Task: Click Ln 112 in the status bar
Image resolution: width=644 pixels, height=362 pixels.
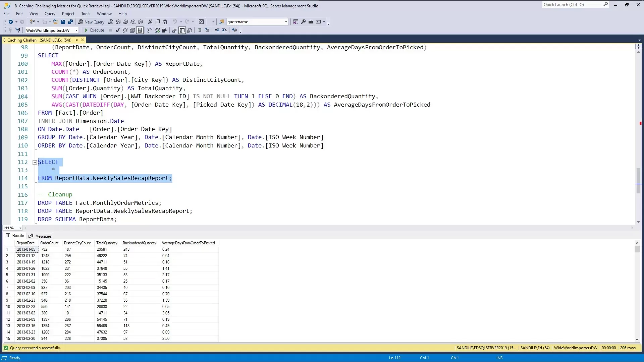Action: [x=395, y=358]
